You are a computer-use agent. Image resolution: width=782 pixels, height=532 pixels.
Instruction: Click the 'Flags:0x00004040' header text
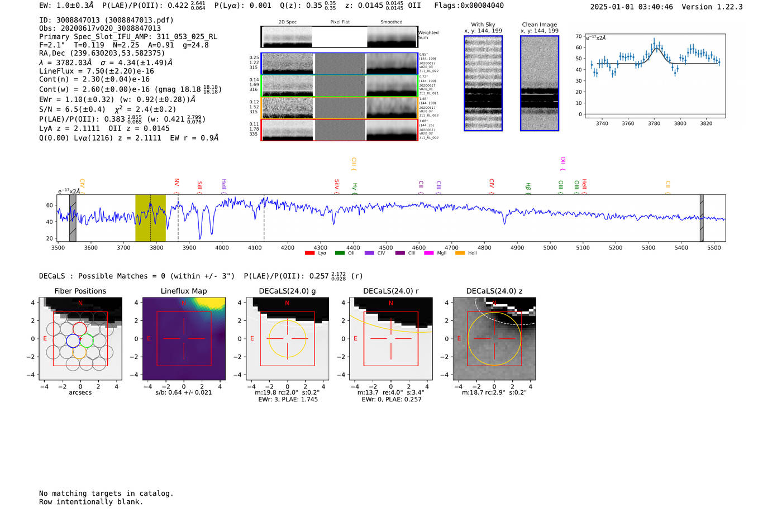pyautogui.click(x=469, y=6)
